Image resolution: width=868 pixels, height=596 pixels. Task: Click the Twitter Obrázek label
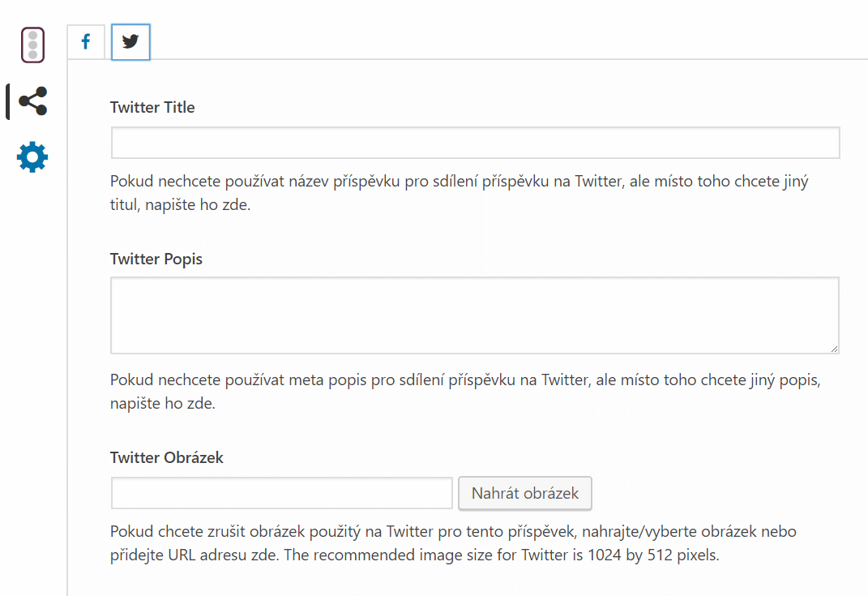(167, 457)
